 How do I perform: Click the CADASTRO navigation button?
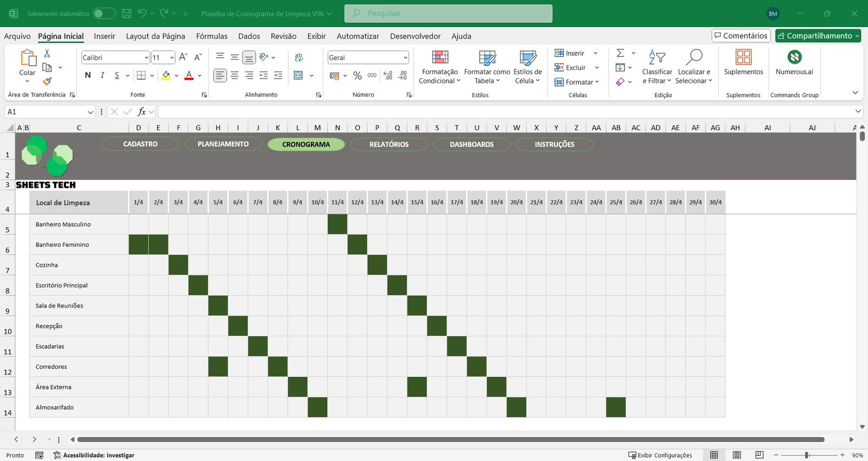(x=140, y=144)
